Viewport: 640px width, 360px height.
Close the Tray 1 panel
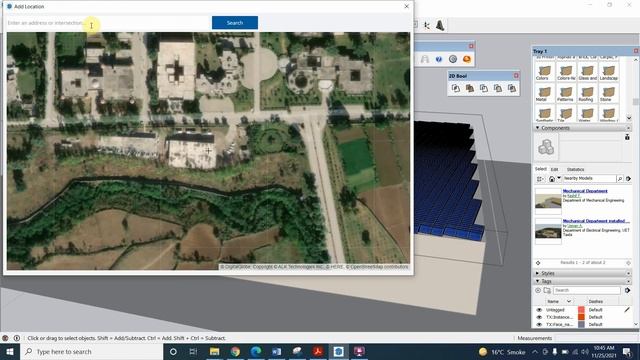636,51
